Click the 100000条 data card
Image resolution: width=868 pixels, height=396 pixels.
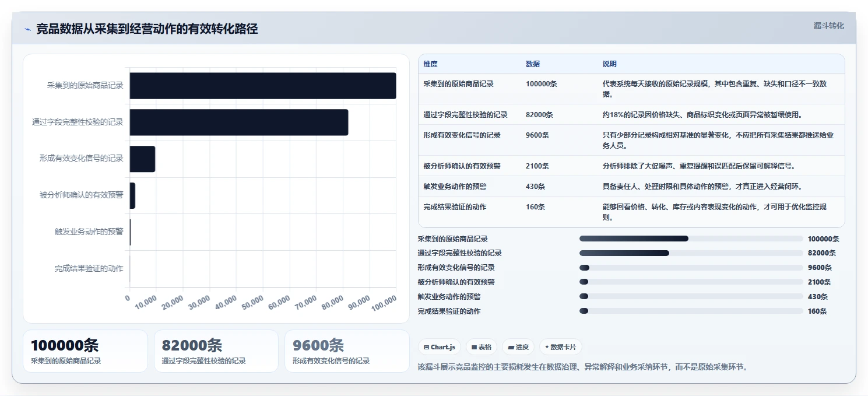pyautogui.click(x=85, y=351)
